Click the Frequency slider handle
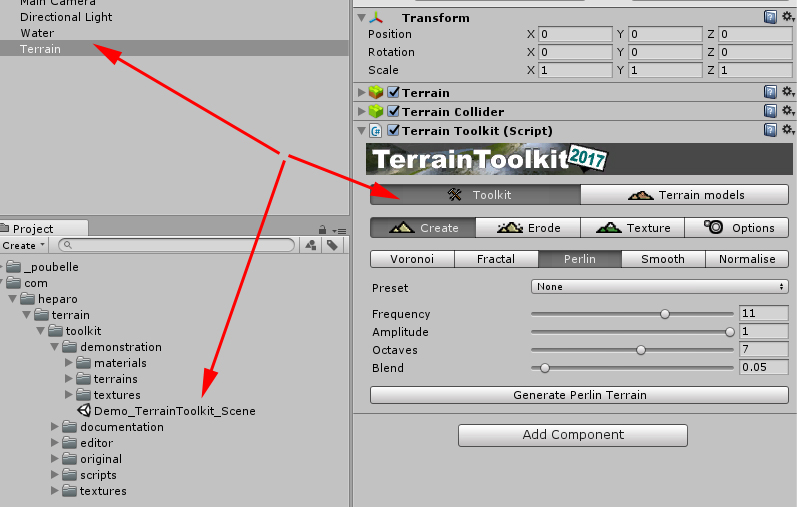 665,314
